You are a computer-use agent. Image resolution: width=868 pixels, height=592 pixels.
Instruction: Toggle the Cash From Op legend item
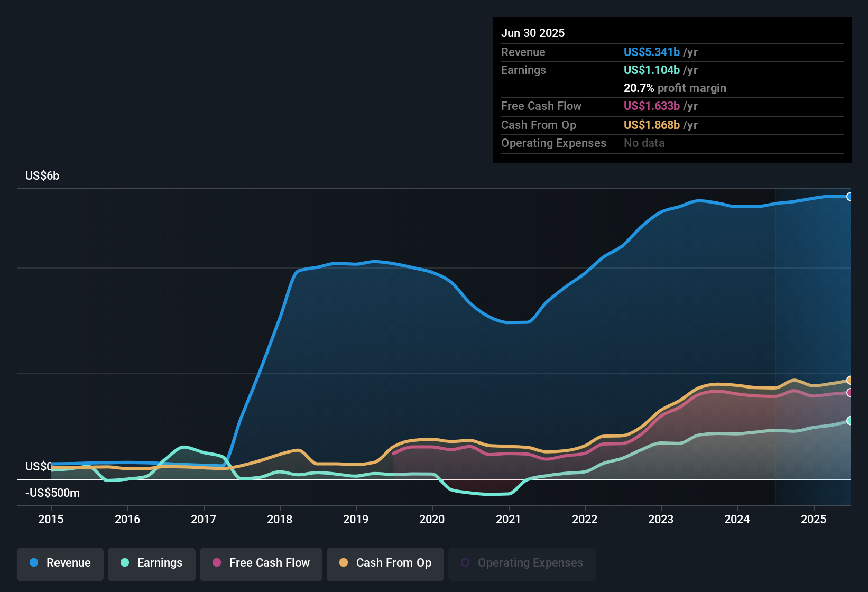385,563
